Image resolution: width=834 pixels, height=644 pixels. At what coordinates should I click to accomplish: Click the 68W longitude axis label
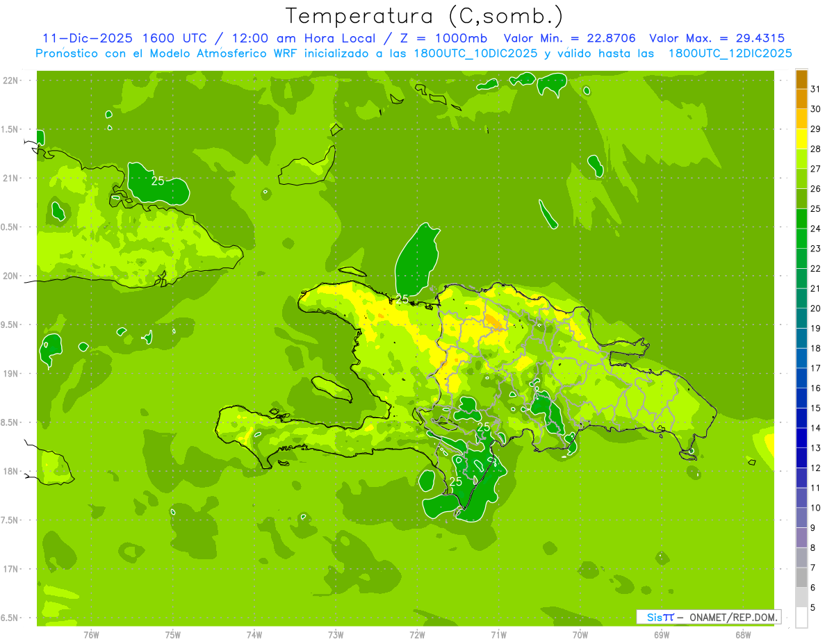[x=743, y=635]
